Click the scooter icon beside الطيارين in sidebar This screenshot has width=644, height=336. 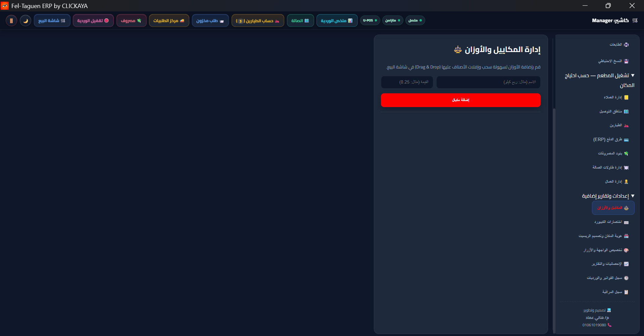tap(626, 126)
